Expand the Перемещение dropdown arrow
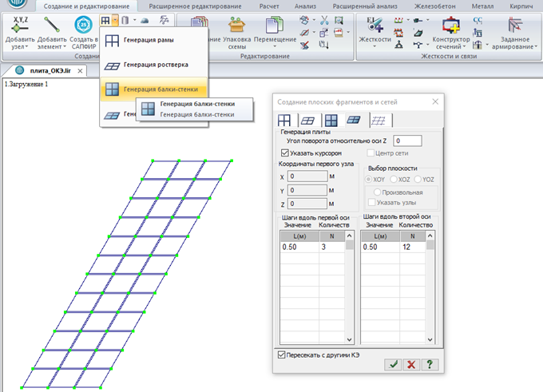Viewport: 543px width, 392px height. coord(275,47)
